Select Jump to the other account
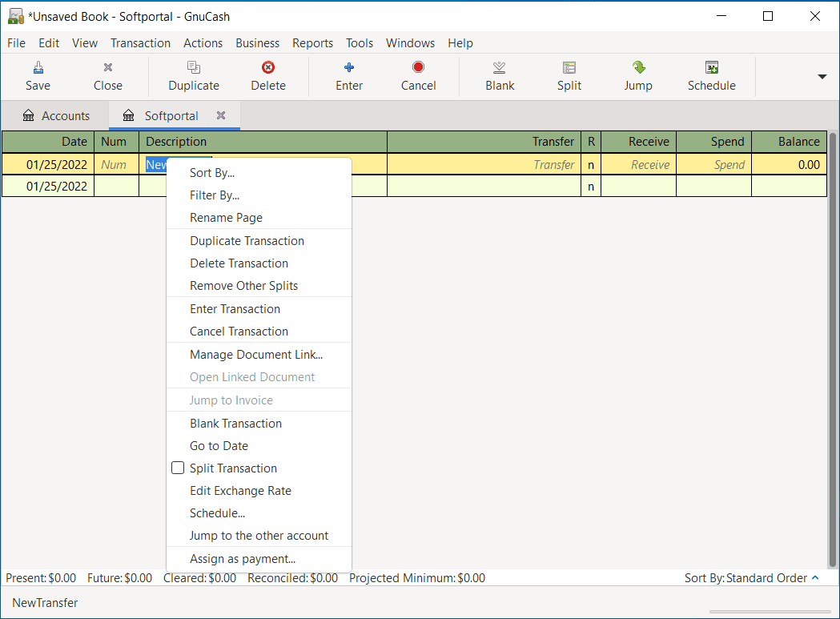Screen dimensions: 840x619 [259, 536]
